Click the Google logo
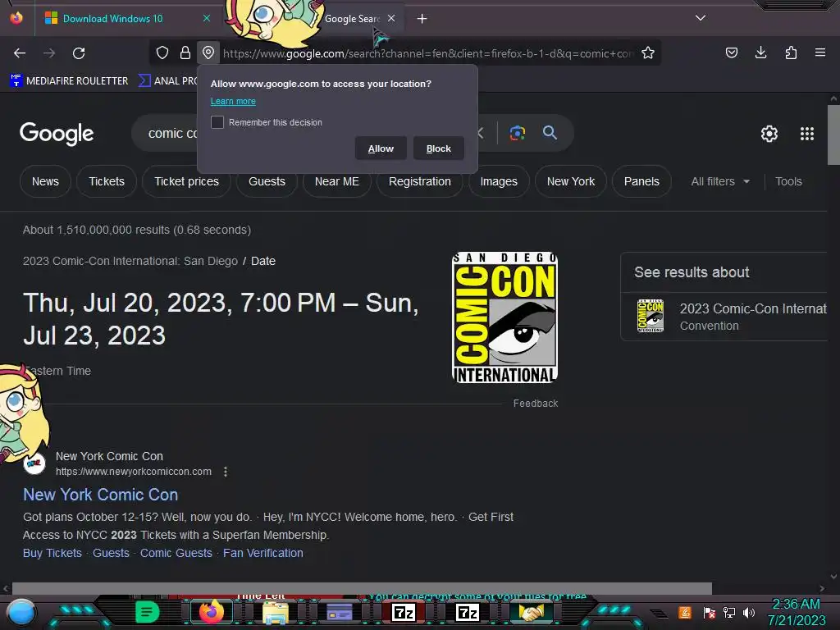Viewport: 840px width, 630px height. (57, 134)
